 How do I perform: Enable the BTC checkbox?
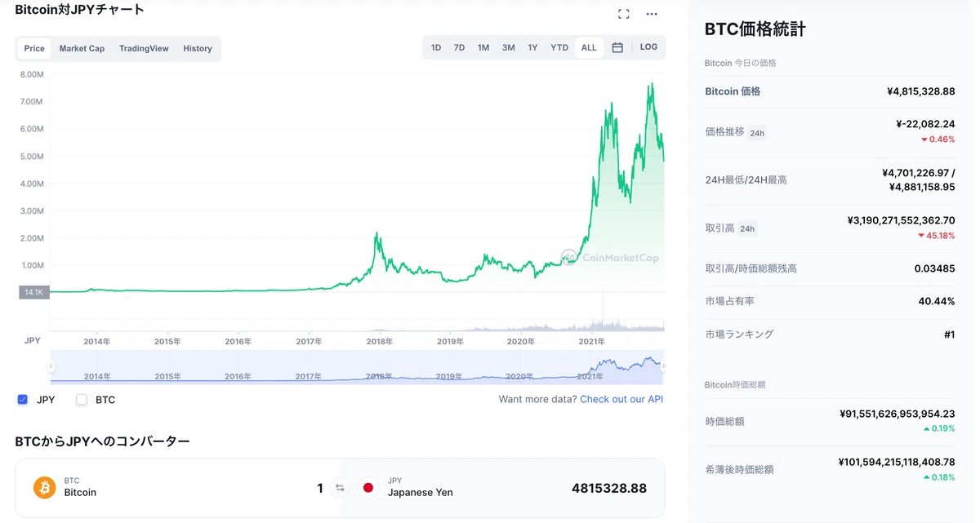pyautogui.click(x=82, y=400)
